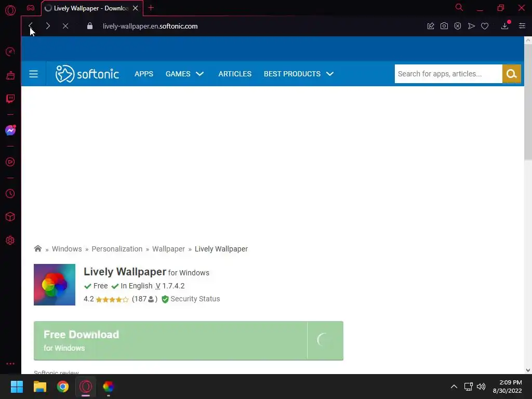Expand the GAMES dropdown
This screenshot has width=532, height=399.
point(184,74)
